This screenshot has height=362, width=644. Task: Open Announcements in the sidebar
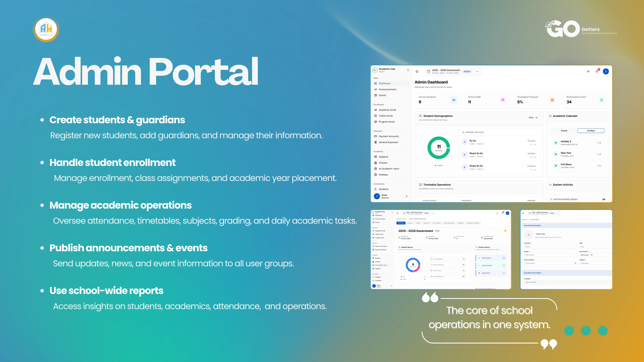[x=387, y=89]
